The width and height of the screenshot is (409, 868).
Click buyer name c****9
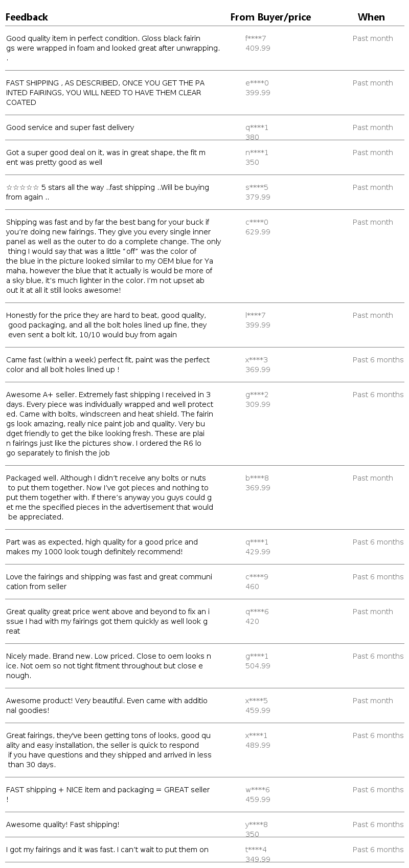coord(257,577)
